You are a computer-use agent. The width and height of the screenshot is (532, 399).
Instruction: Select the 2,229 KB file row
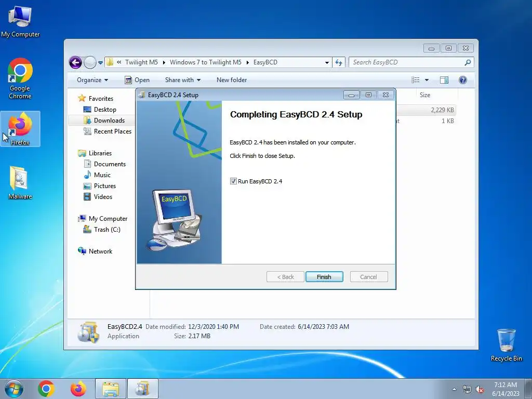425,110
